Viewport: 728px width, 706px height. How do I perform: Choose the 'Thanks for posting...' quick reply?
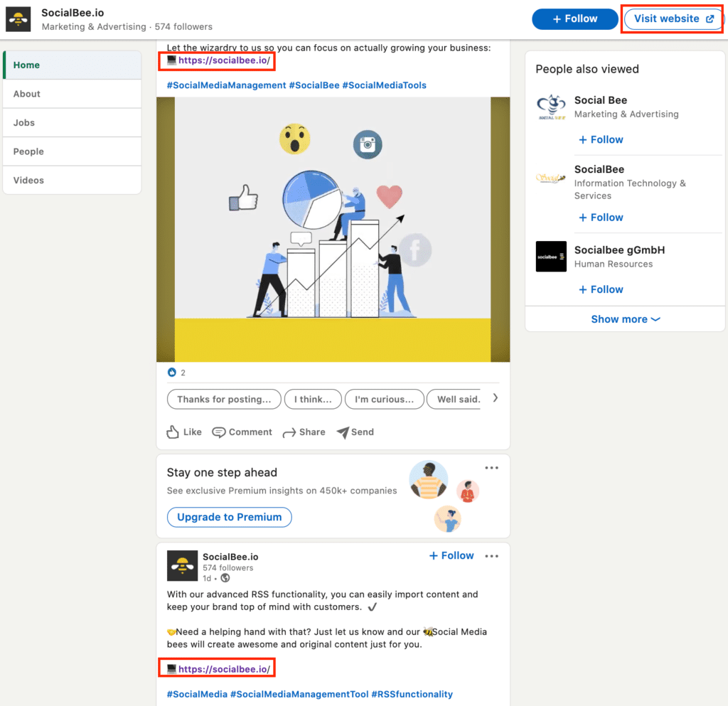[224, 399]
